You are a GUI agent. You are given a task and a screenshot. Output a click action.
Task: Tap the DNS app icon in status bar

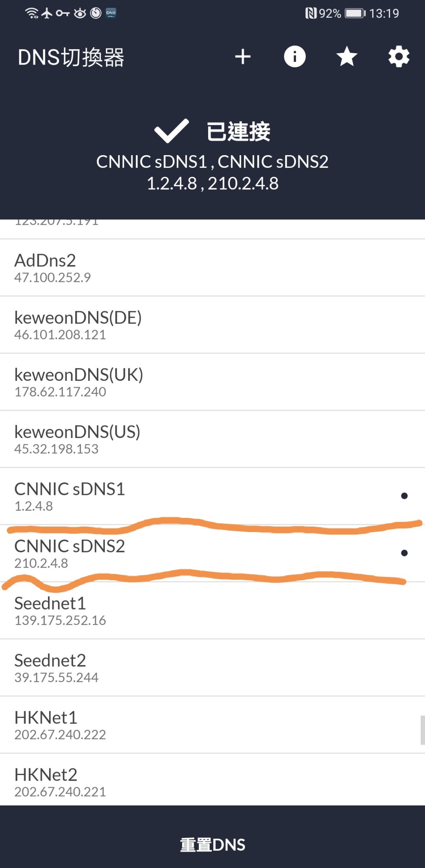111,13
